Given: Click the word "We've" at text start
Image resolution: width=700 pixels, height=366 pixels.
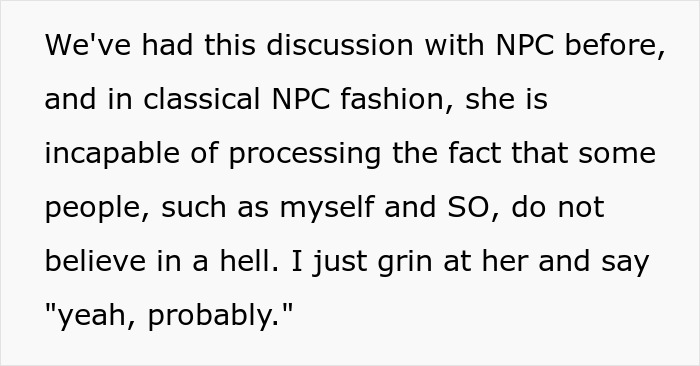Looking at the screenshot, I should pos(88,45).
